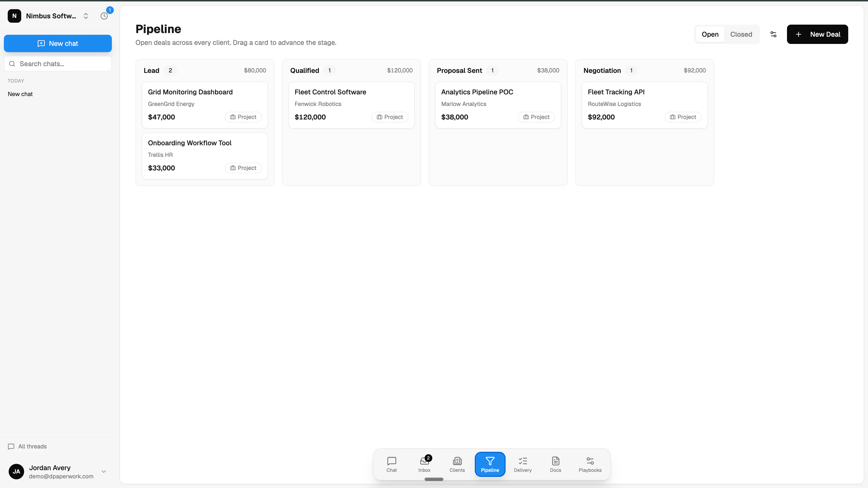Open the history clock with notification badge

point(104,16)
